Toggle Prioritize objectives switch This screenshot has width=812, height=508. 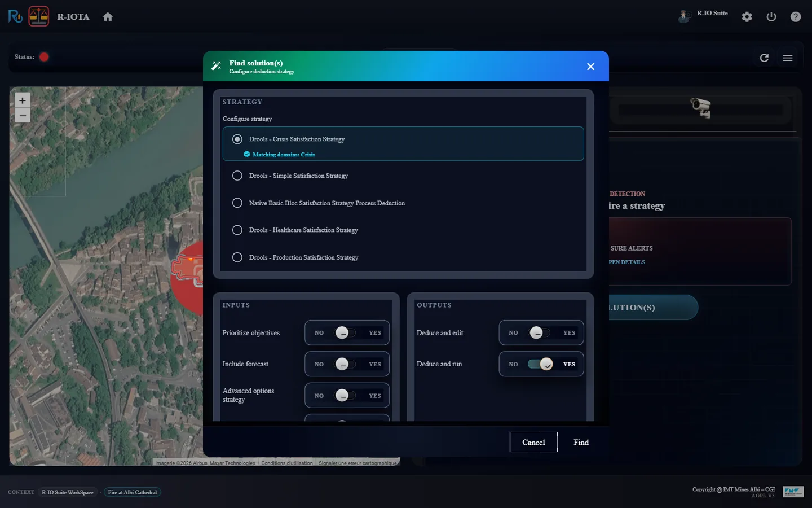click(x=346, y=333)
